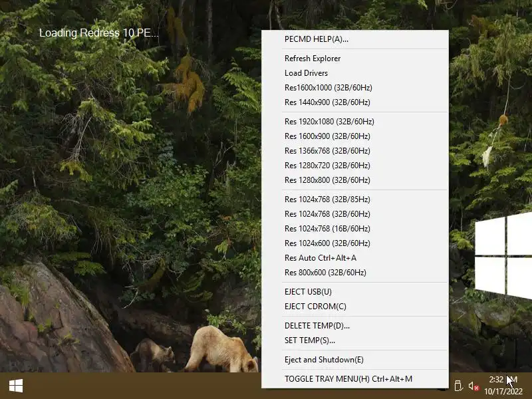The height and width of the screenshot is (399, 532).
Task: Switch to Res 800x600 (32B/60Hz)
Action: (355, 272)
